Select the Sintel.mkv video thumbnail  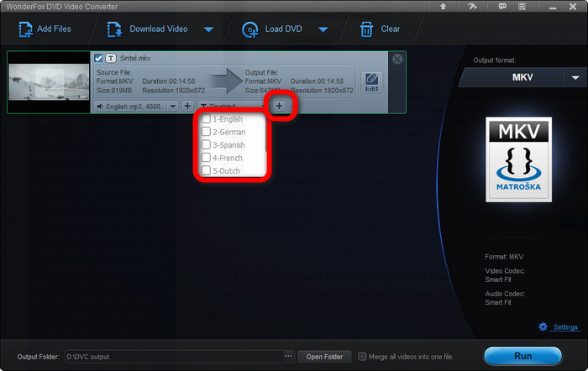49,82
